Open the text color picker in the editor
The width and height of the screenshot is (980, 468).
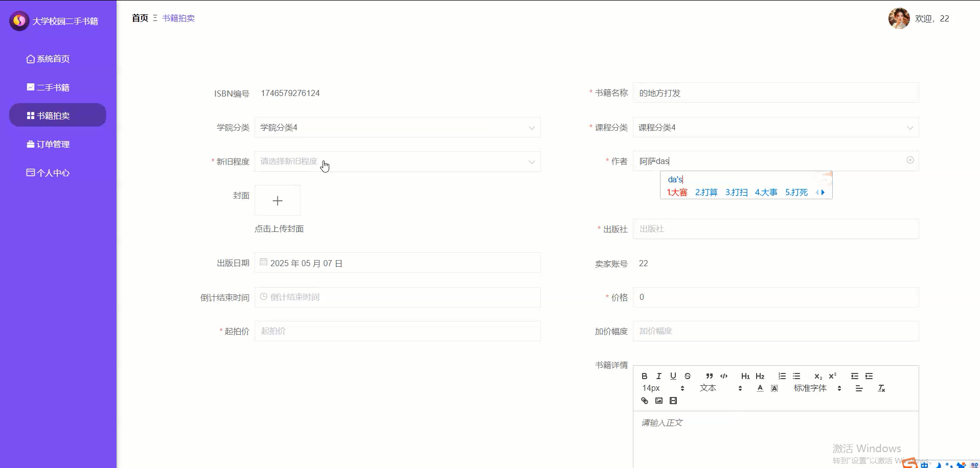click(760, 388)
